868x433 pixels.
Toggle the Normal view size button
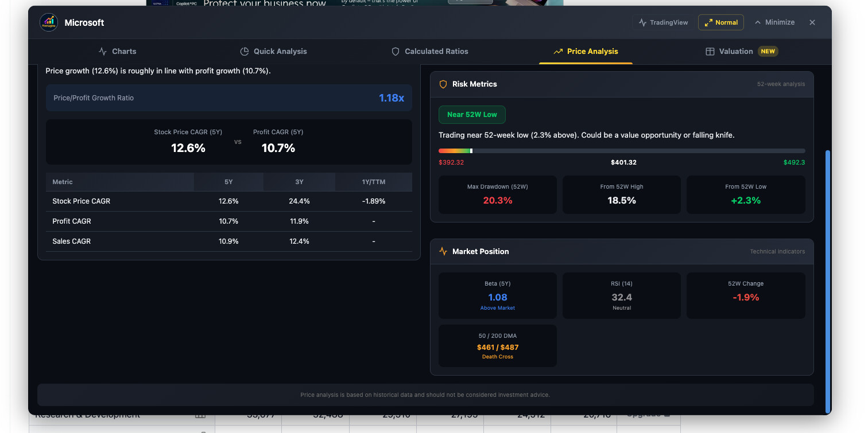[x=720, y=22]
